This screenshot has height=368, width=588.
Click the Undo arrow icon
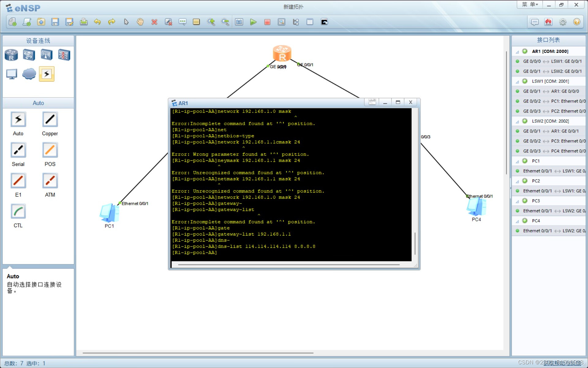click(x=97, y=22)
